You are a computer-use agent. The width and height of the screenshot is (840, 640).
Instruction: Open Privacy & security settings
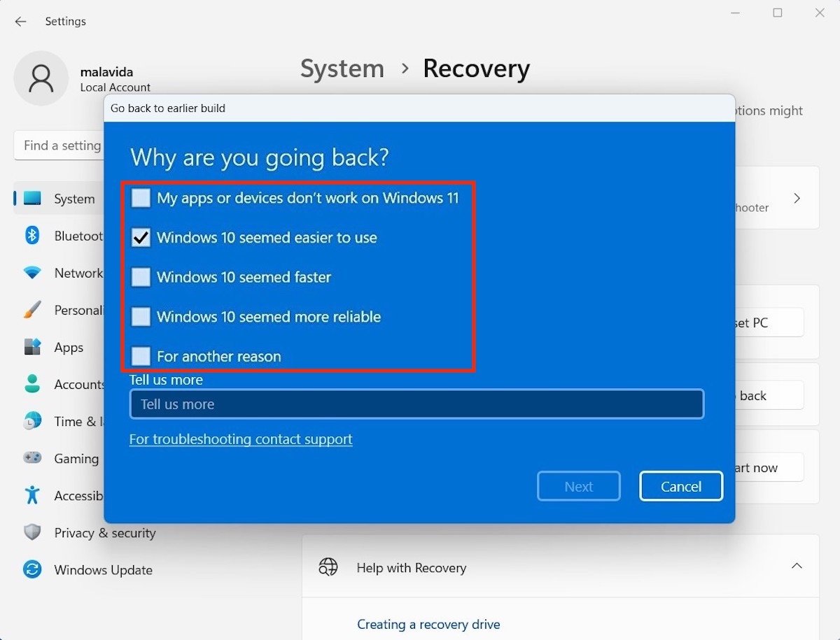(105, 532)
